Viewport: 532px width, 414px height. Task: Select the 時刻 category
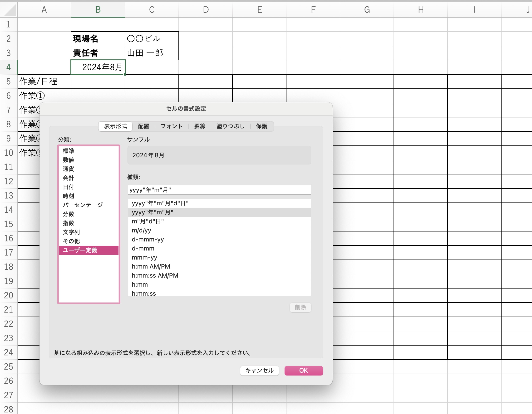pos(89,196)
